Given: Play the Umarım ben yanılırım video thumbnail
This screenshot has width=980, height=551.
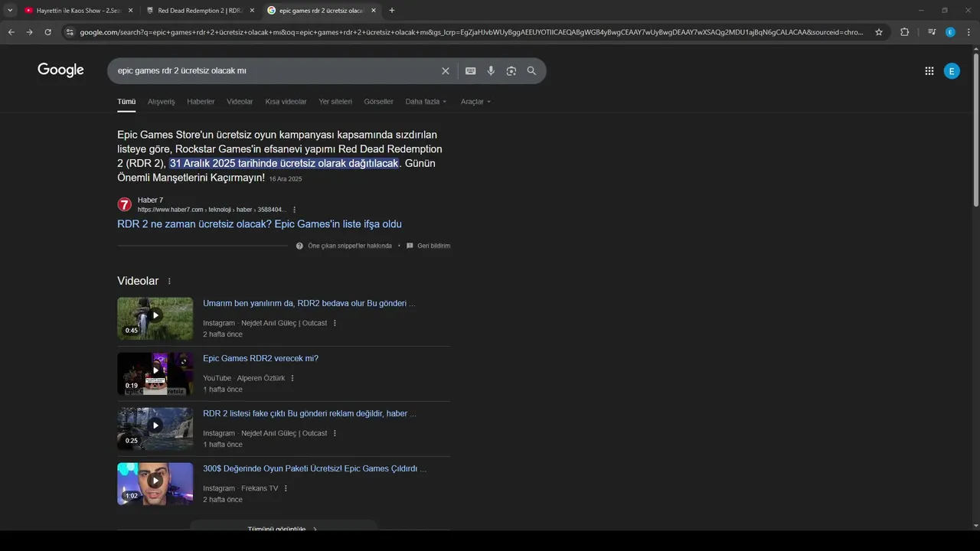Looking at the screenshot, I should pyautogui.click(x=155, y=318).
